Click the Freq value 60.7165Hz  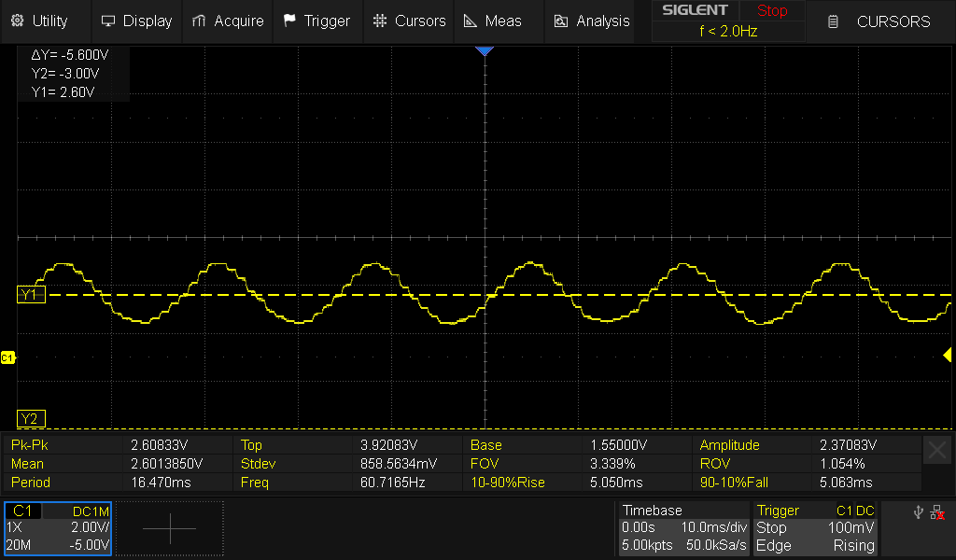click(393, 483)
